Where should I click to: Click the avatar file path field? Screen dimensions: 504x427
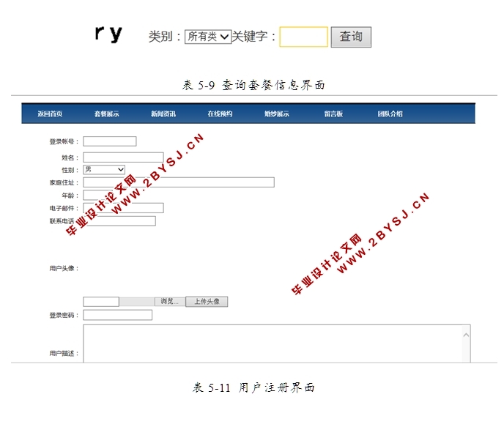click(101, 302)
